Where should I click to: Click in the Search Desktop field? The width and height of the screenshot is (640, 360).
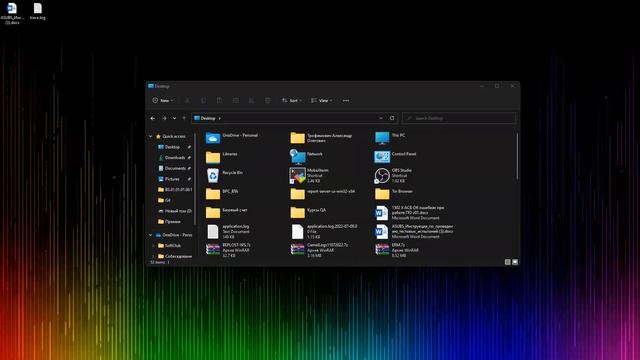(x=459, y=118)
